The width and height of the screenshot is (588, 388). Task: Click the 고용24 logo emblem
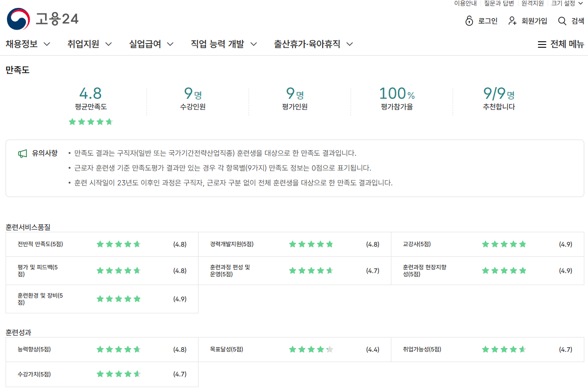(x=18, y=19)
